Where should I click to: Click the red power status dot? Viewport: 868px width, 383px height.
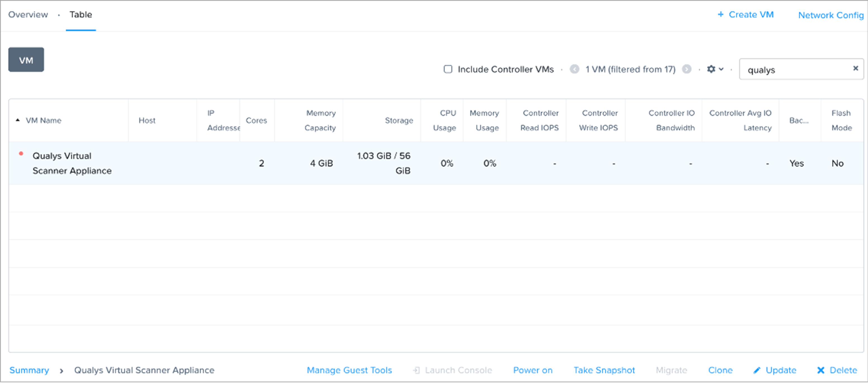pos(21,153)
